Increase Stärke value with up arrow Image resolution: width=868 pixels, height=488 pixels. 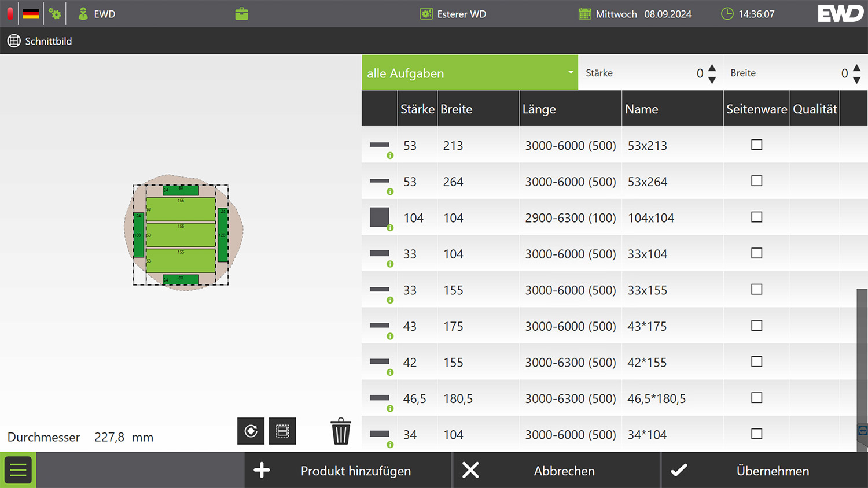(712, 68)
